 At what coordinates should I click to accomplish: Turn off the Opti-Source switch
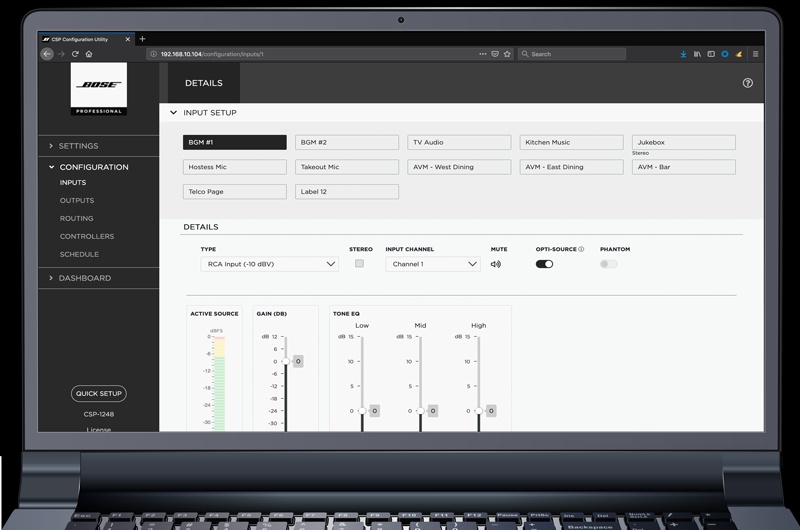click(x=544, y=264)
